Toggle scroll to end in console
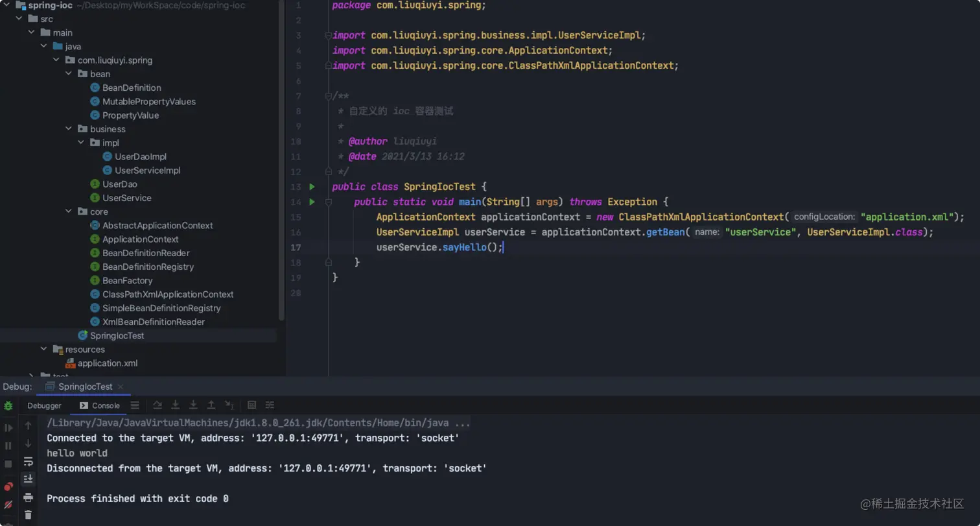The width and height of the screenshot is (980, 526). 28,479
